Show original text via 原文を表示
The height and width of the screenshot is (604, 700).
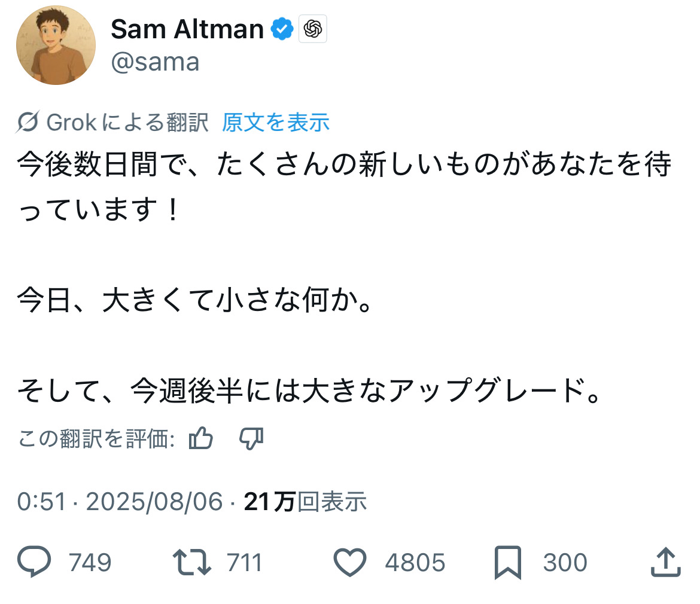276,123
